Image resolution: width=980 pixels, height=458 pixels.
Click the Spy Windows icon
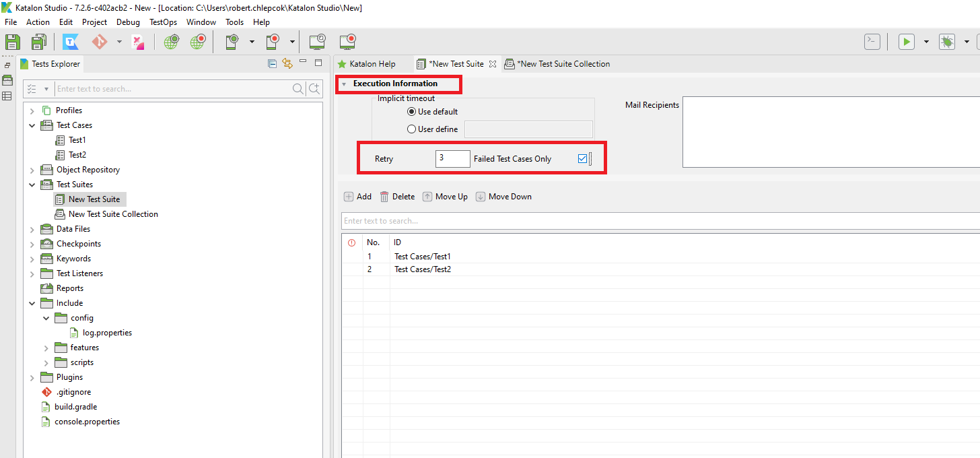(x=318, y=42)
